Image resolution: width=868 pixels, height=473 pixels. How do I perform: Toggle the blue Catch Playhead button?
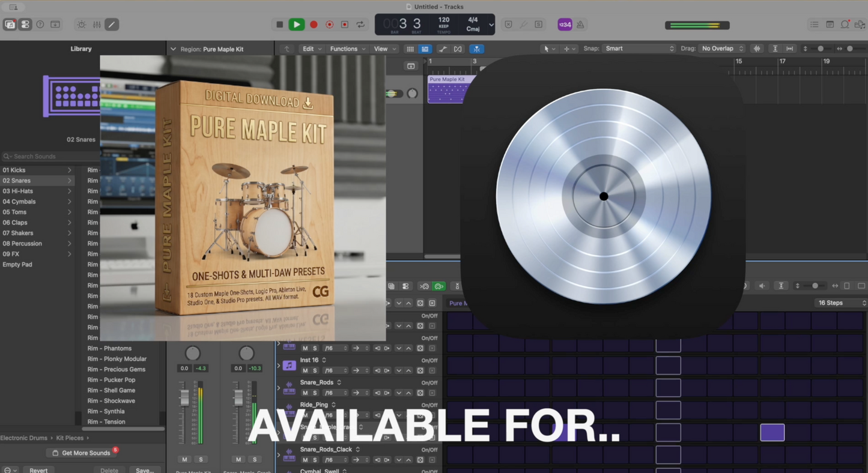pyautogui.click(x=476, y=49)
